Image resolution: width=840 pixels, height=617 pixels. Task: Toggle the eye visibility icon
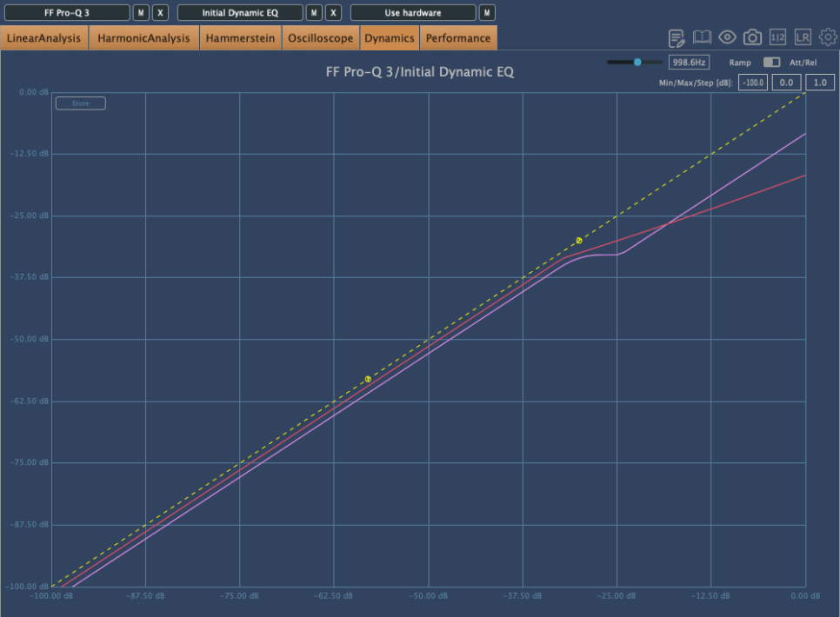(x=727, y=38)
